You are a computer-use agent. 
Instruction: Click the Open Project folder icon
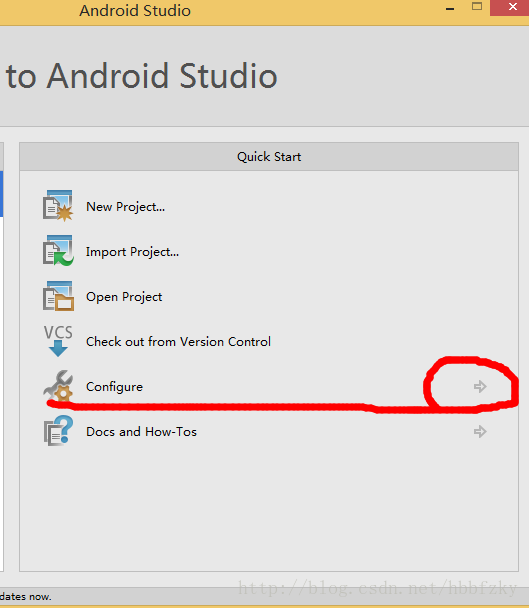coord(58,296)
